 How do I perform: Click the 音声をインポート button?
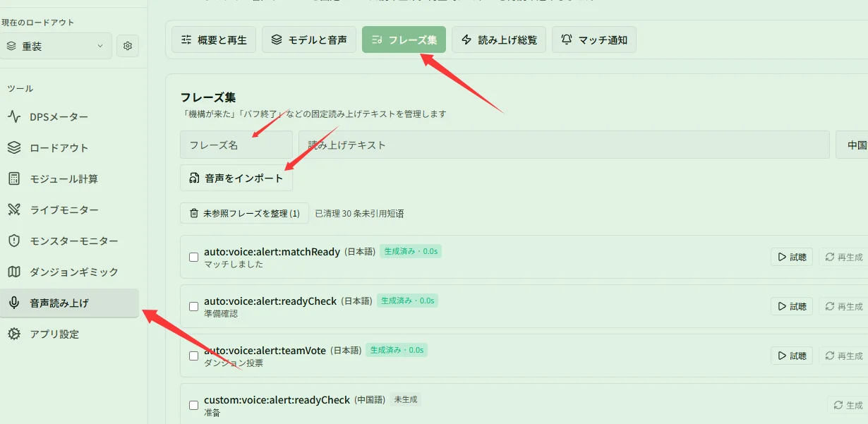pyautogui.click(x=236, y=178)
